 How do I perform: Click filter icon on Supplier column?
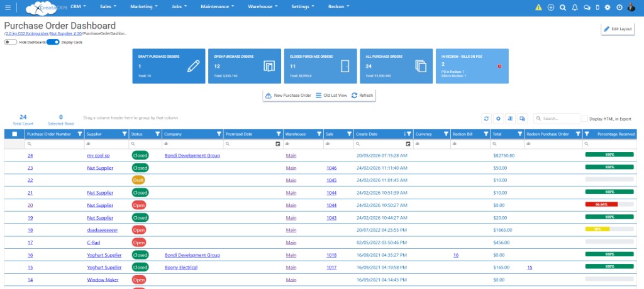pyautogui.click(x=125, y=134)
